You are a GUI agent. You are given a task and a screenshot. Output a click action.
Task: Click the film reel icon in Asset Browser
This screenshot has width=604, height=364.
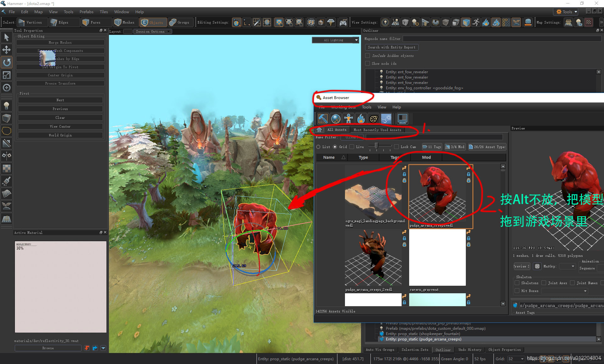[x=374, y=119]
